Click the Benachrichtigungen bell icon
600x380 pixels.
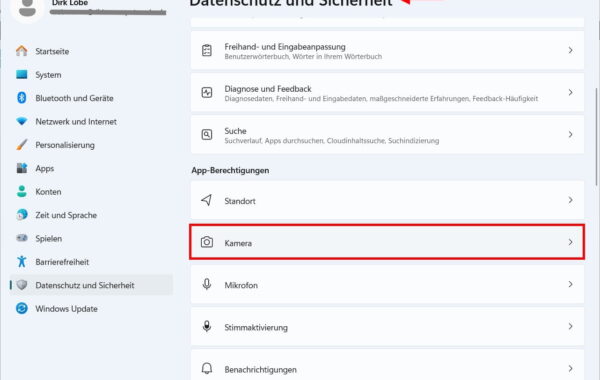(207, 368)
